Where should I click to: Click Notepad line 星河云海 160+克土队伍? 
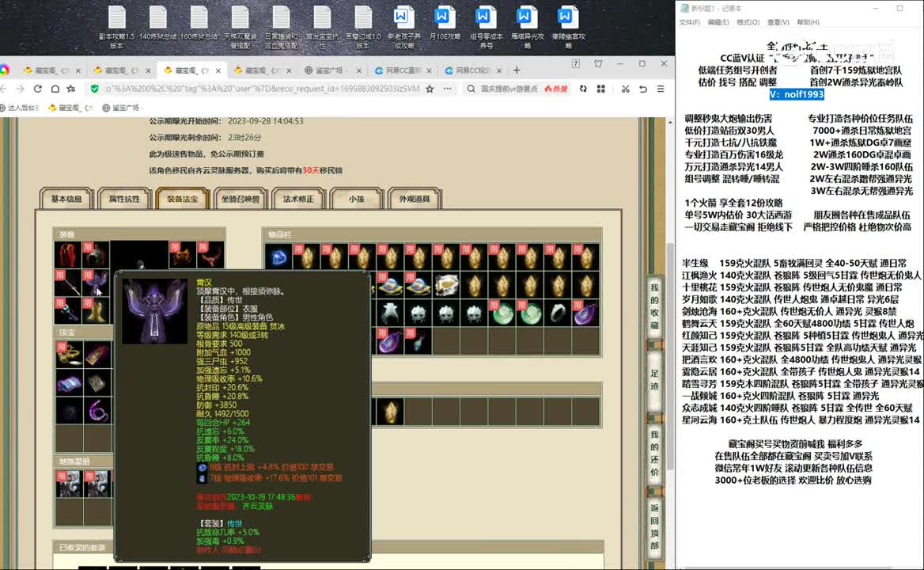tap(801, 420)
